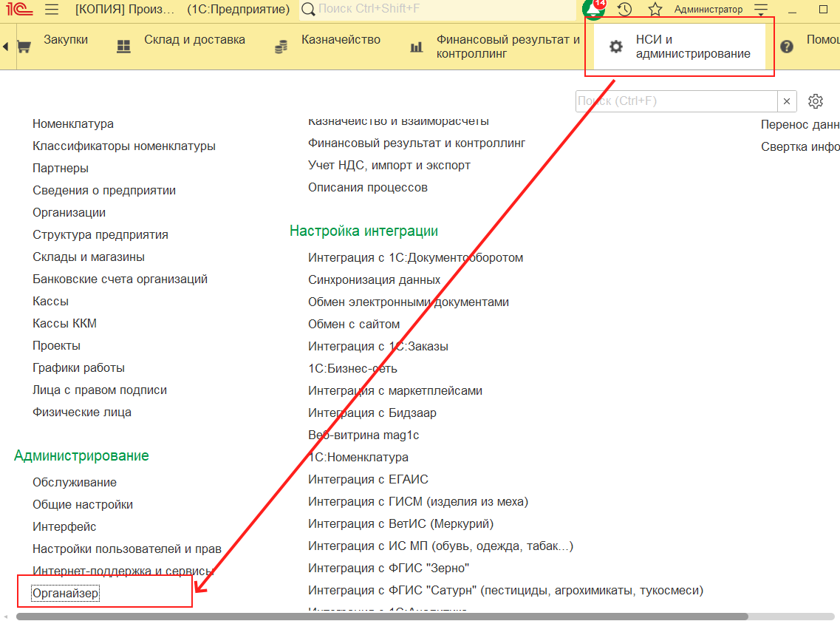The width and height of the screenshot is (840, 621).
Task: Open the 1C hamburger main menu
Action: point(52,10)
